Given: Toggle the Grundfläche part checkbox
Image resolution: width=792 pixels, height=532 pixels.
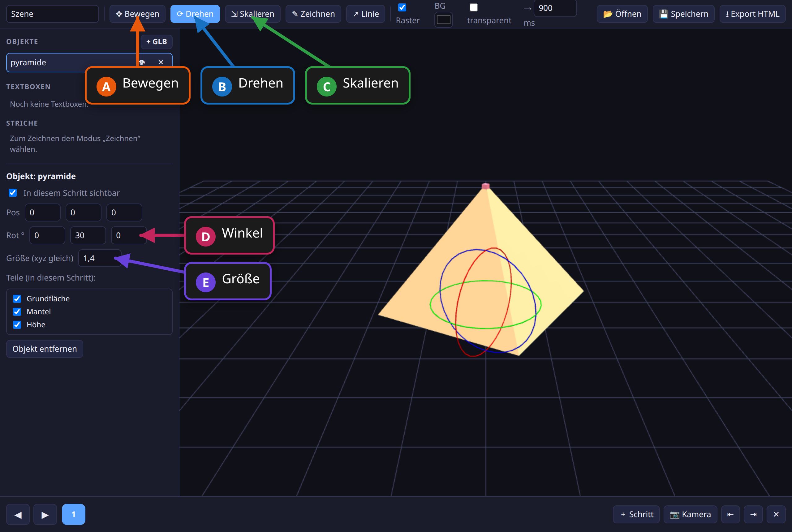Looking at the screenshot, I should click(x=17, y=298).
